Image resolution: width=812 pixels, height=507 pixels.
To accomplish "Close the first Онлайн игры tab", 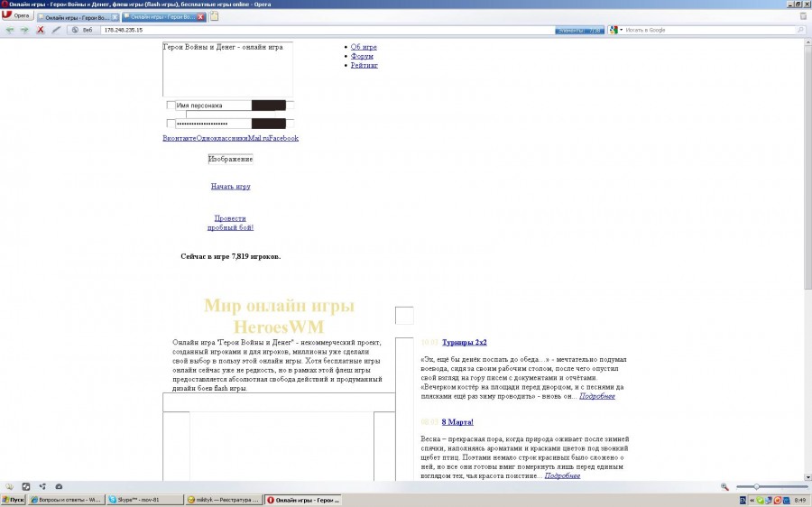I will 115,17.
